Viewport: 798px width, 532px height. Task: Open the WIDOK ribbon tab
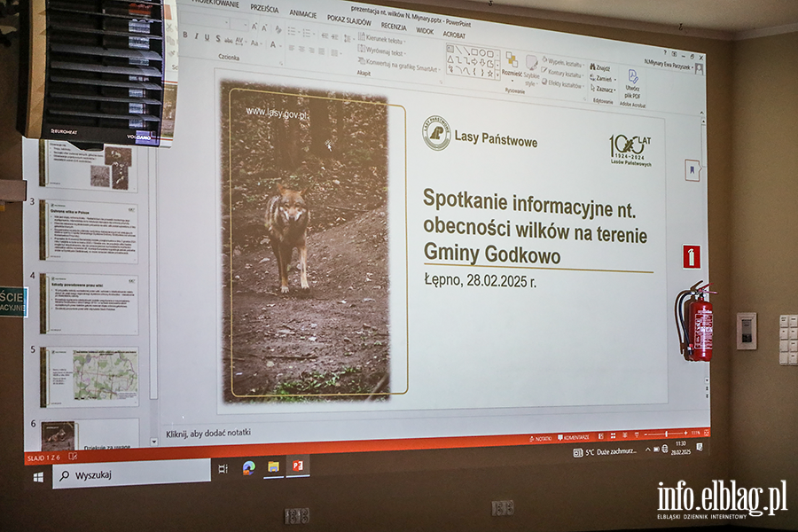[425, 30]
